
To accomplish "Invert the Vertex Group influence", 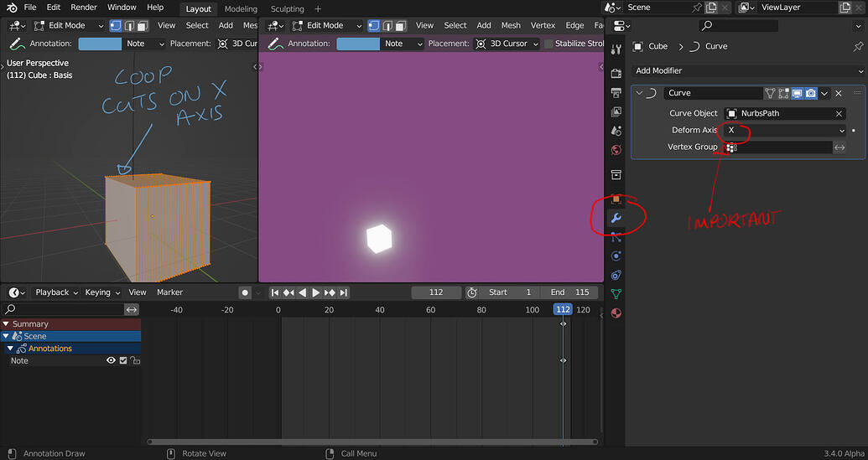I will tap(839, 147).
